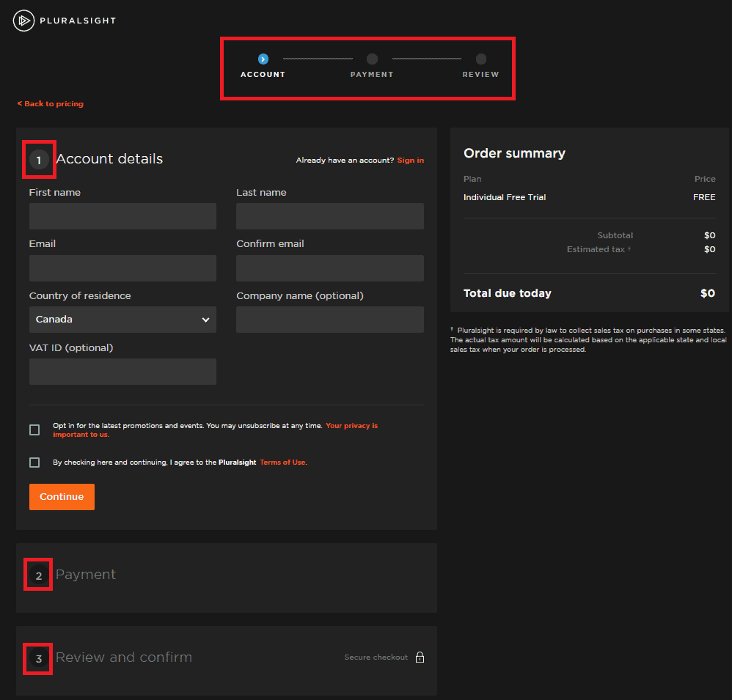Focus the Last name field

pos(330,216)
